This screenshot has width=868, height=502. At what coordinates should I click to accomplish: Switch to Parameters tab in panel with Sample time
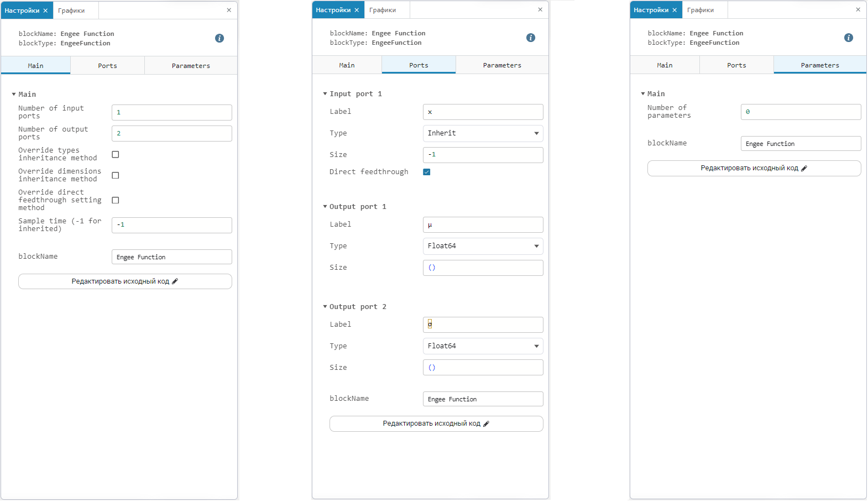pyautogui.click(x=191, y=66)
